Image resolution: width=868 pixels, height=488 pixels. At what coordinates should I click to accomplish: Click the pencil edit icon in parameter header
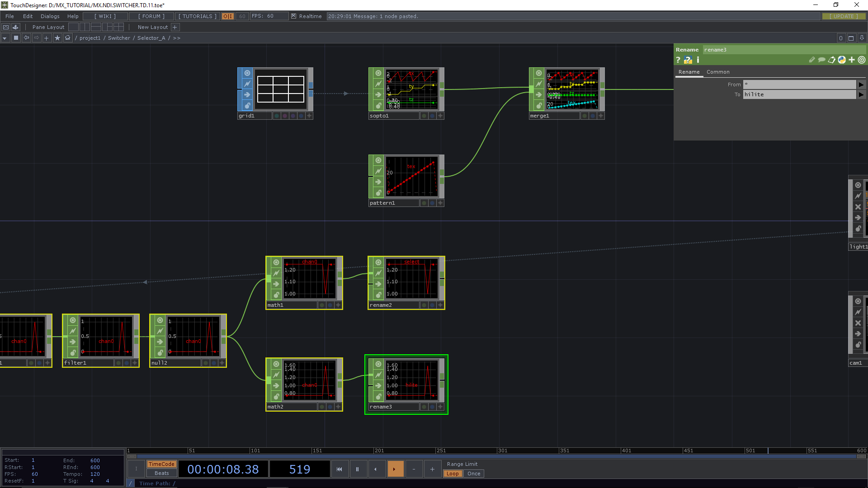tap(812, 60)
